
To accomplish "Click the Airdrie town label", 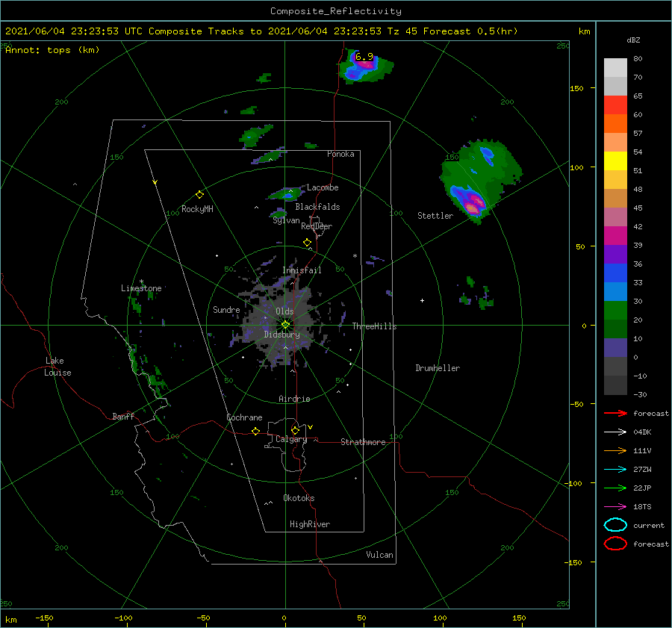I will 294,399.
